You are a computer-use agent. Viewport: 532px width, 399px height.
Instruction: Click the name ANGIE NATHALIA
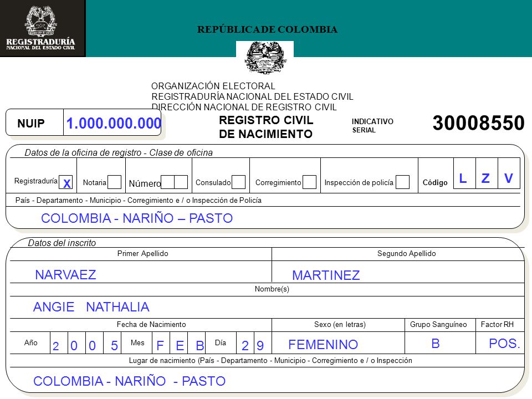coord(91,306)
